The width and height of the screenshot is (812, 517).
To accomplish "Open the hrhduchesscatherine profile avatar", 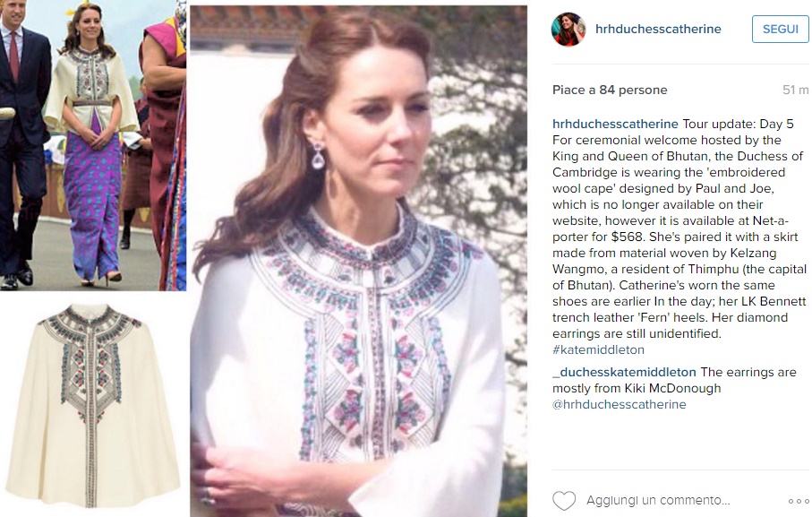I will (x=568, y=29).
